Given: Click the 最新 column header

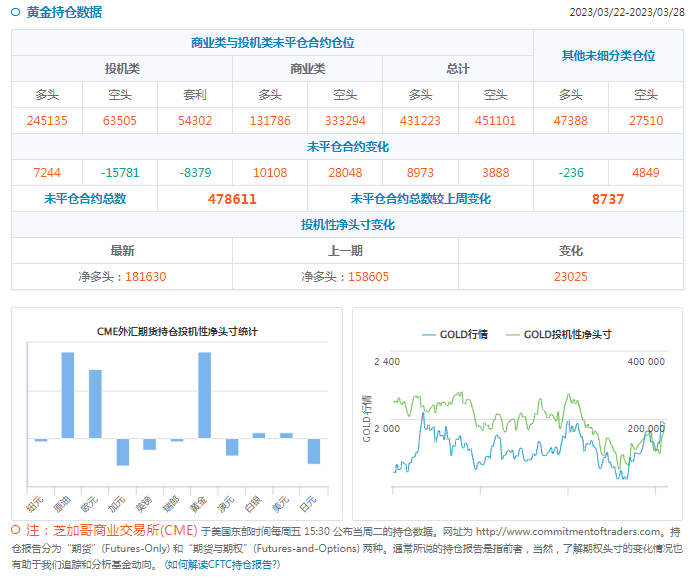Looking at the screenshot, I should tap(122, 251).
